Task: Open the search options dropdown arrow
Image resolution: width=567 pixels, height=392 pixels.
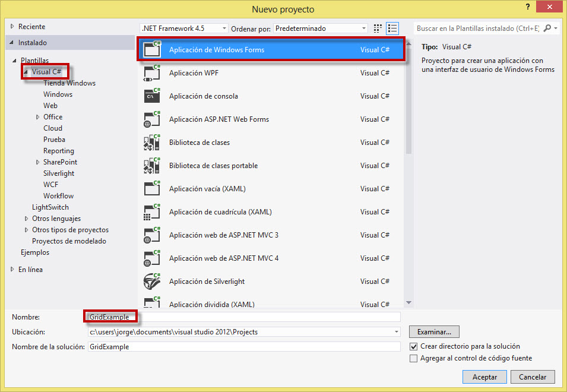Action: [x=556, y=28]
